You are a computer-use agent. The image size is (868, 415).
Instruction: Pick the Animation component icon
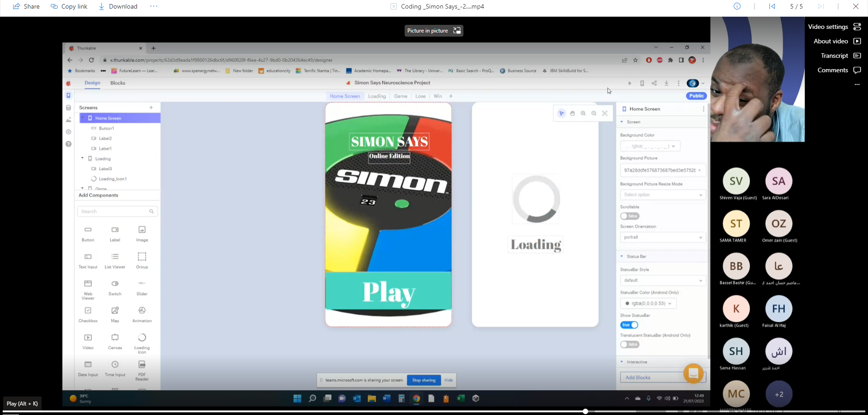[x=142, y=311]
